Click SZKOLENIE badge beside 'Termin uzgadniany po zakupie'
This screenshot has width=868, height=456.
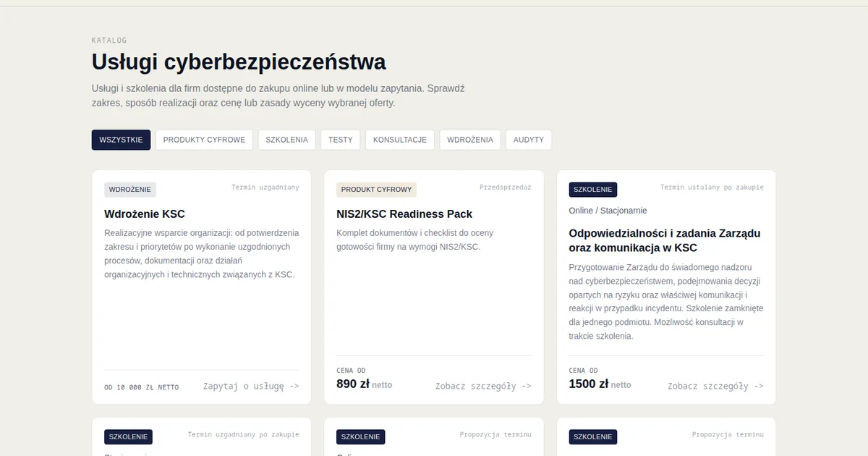coord(128,436)
